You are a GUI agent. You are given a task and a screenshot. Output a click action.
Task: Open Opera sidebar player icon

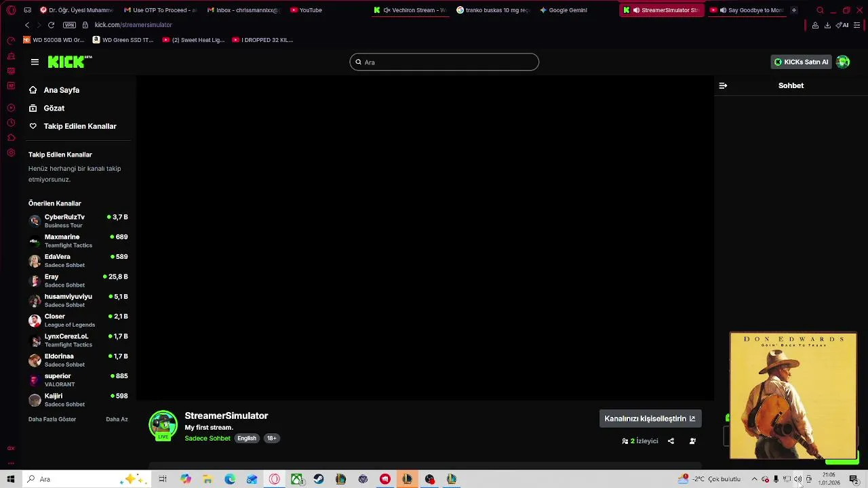11,108
